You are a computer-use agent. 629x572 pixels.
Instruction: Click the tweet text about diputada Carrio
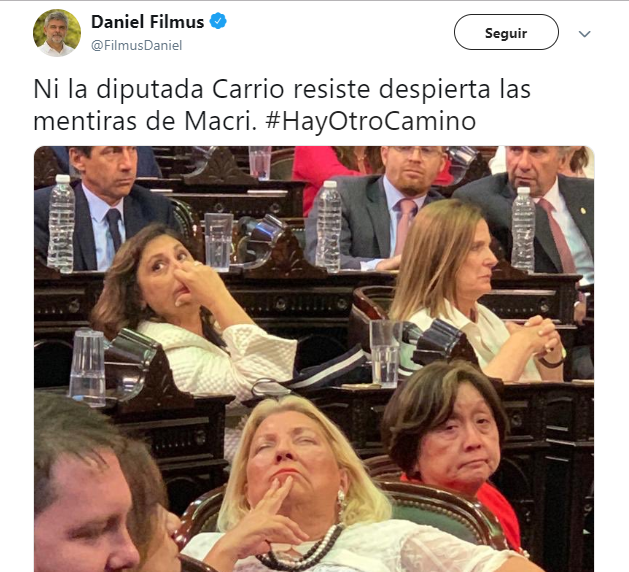(282, 105)
